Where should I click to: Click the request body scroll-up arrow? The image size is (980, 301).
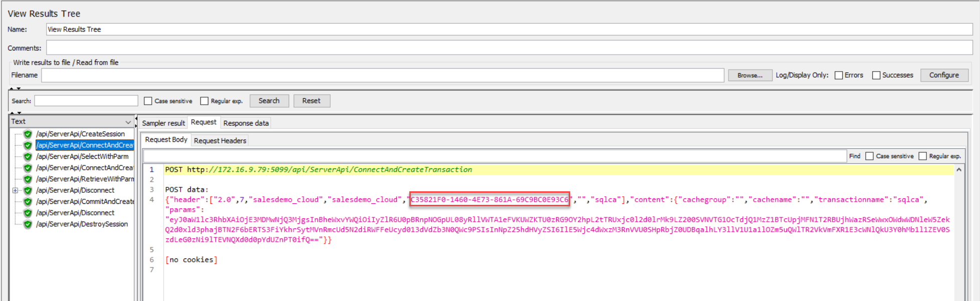[x=958, y=170]
